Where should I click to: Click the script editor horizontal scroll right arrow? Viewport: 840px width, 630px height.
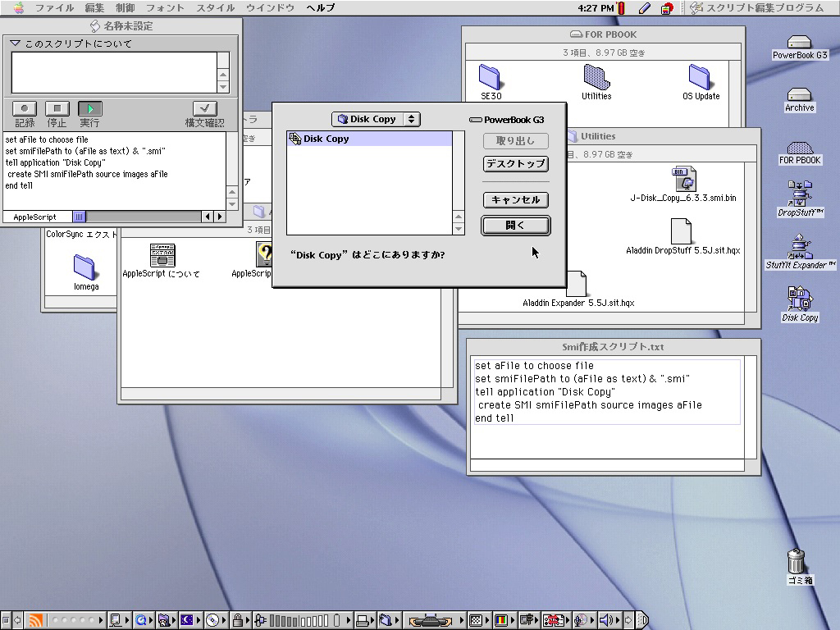(x=220, y=217)
